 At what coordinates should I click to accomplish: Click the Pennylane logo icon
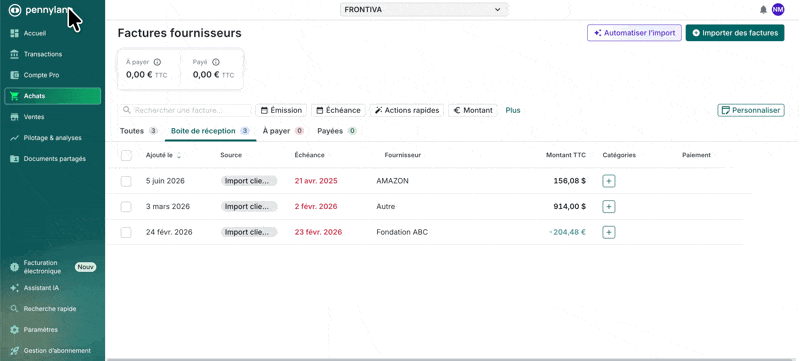[x=15, y=10]
